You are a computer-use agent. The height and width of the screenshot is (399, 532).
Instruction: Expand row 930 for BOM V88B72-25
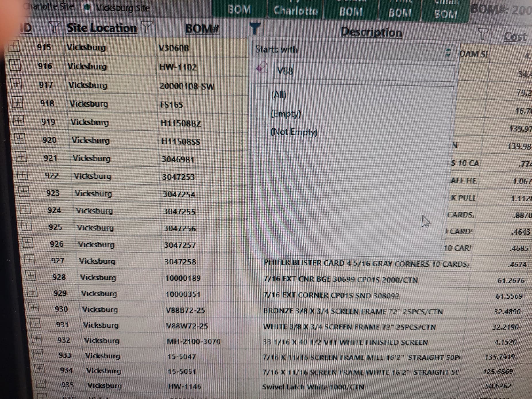click(x=33, y=308)
